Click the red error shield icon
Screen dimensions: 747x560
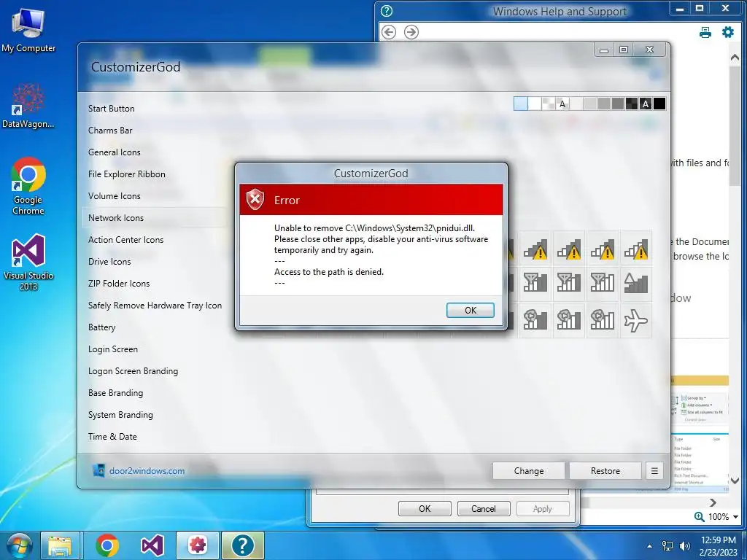click(x=255, y=200)
